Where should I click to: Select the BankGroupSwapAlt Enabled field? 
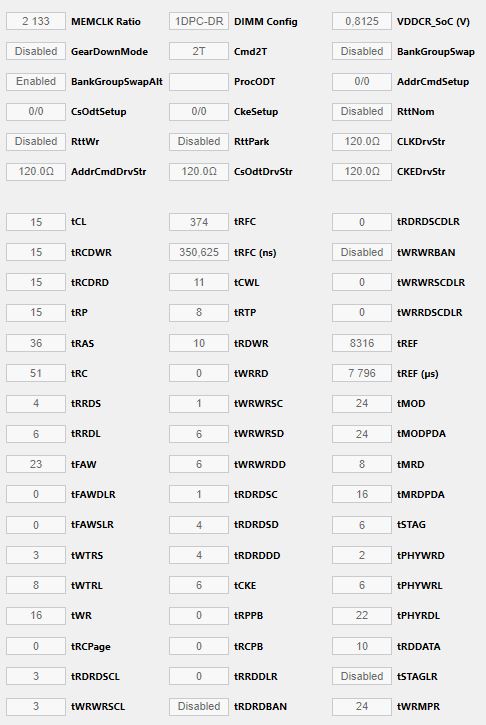pos(36,81)
